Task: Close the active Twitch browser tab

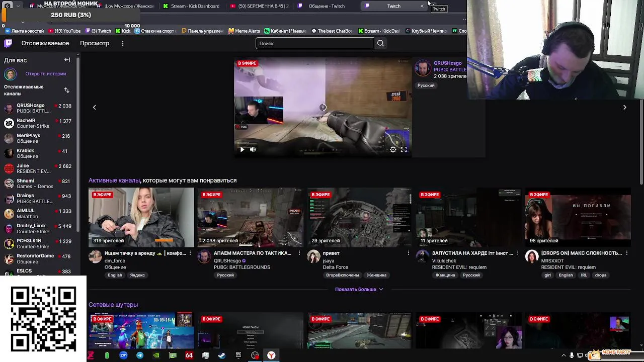Action: 422,6
